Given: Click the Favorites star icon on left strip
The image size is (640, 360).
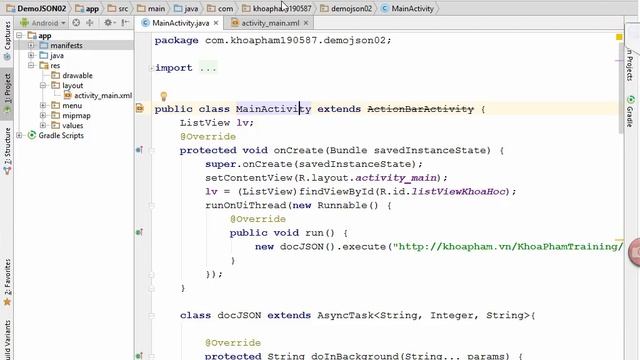Looking at the screenshot, I should (7, 302).
